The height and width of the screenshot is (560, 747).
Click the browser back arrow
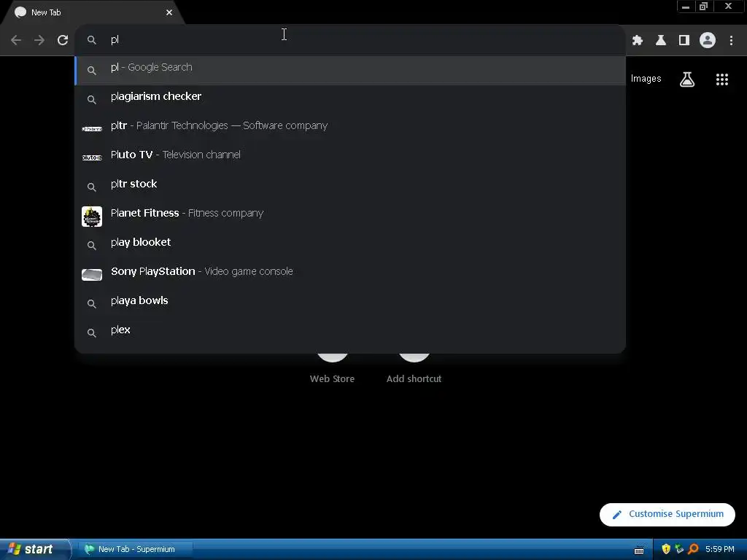pyautogui.click(x=16, y=40)
